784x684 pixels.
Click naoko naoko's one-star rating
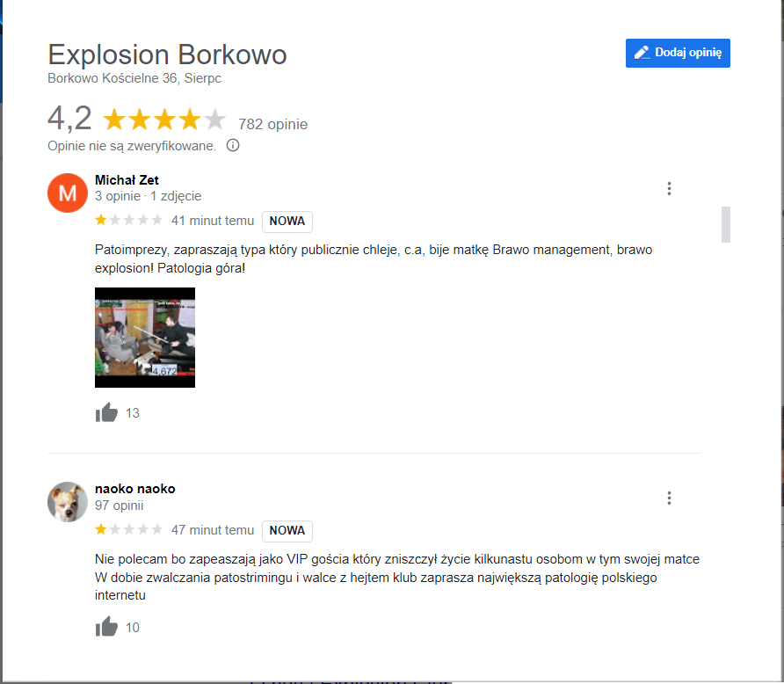[129, 529]
